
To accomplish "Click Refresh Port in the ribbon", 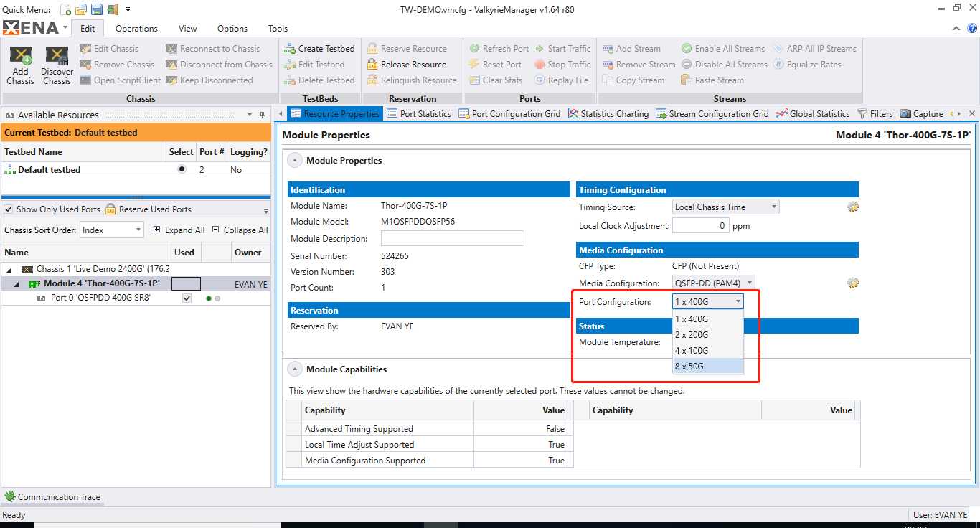I will click(499, 49).
